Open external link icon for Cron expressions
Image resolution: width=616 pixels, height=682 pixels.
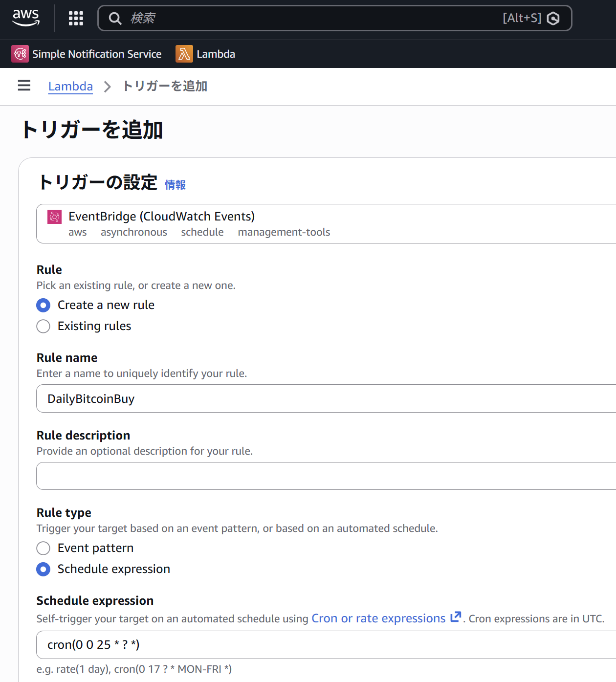pyautogui.click(x=455, y=617)
